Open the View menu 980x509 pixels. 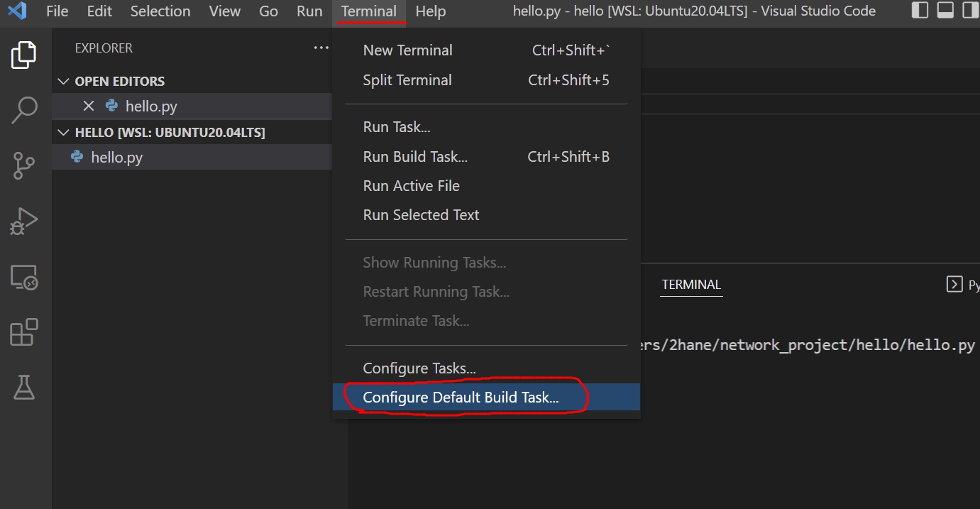(x=225, y=11)
